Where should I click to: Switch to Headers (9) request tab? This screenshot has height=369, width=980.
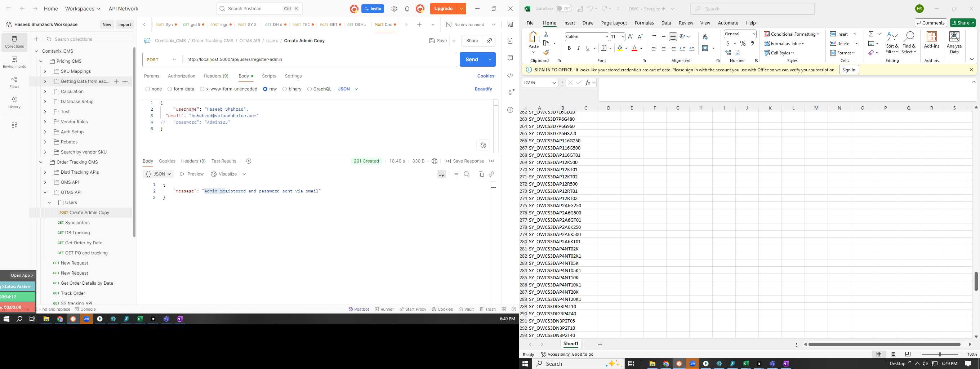coord(216,76)
